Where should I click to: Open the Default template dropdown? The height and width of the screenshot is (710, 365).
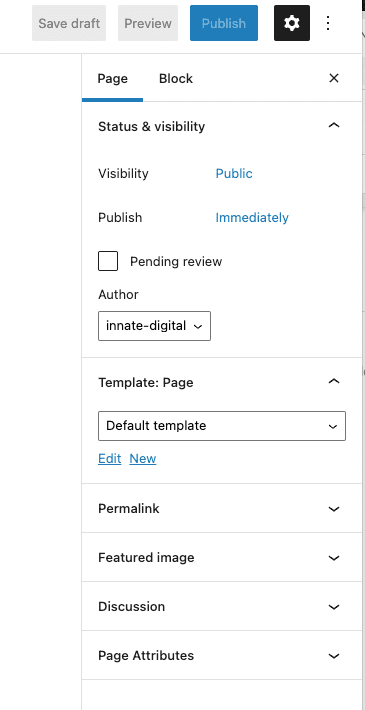[222, 426]
